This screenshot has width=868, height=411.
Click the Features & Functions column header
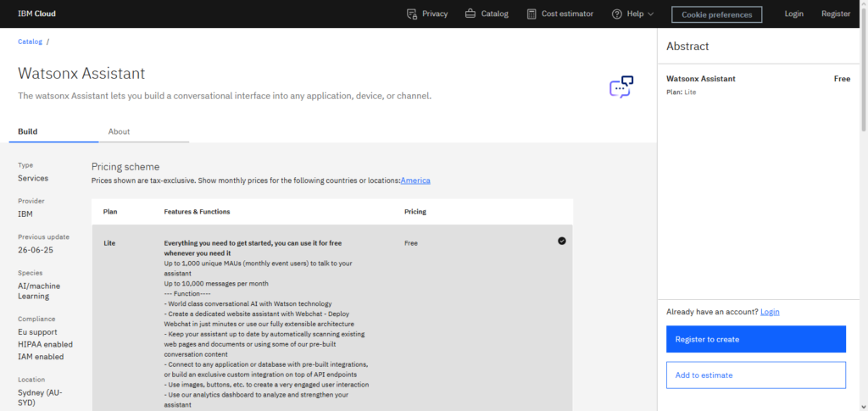tap(197, 212)
